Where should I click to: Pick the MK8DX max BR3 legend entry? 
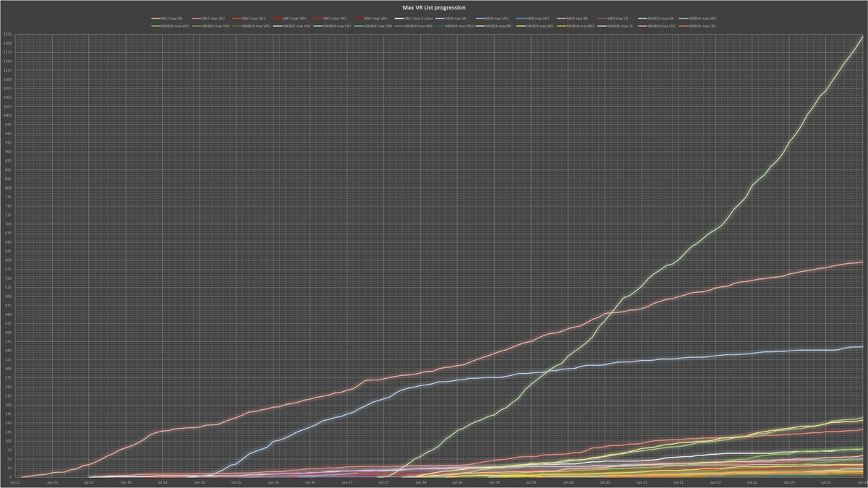pyautogui.click(x=575, y=26)
